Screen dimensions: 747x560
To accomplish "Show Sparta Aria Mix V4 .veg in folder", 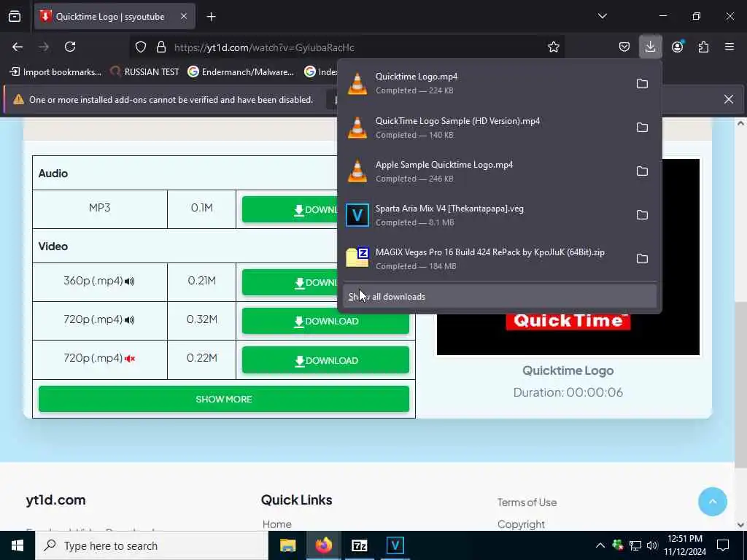I will 642,215.
